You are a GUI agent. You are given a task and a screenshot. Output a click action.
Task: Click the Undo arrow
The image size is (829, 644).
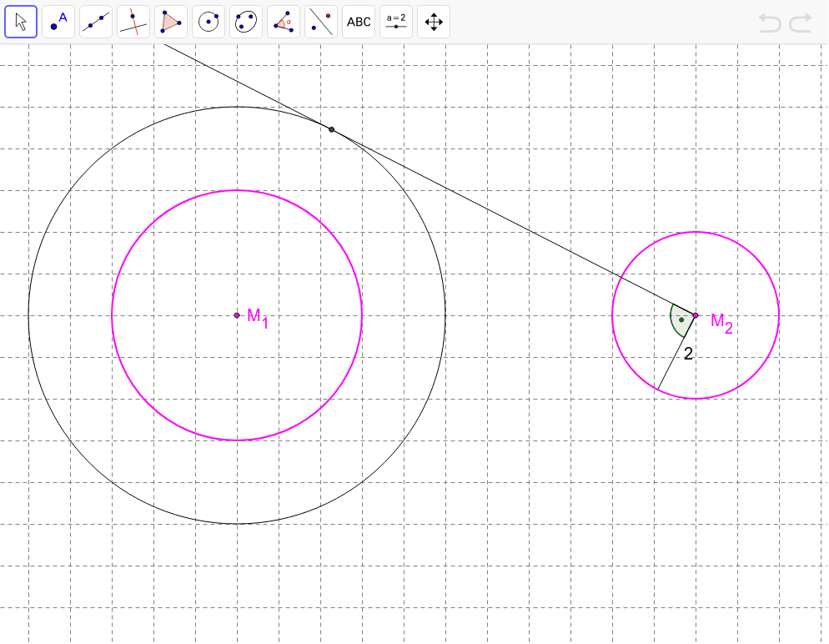click(770, 23)
